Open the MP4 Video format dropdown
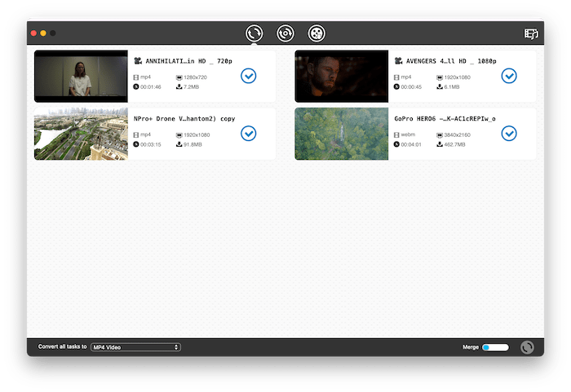This screenshot has width=571, height=392. pos(135,347)
